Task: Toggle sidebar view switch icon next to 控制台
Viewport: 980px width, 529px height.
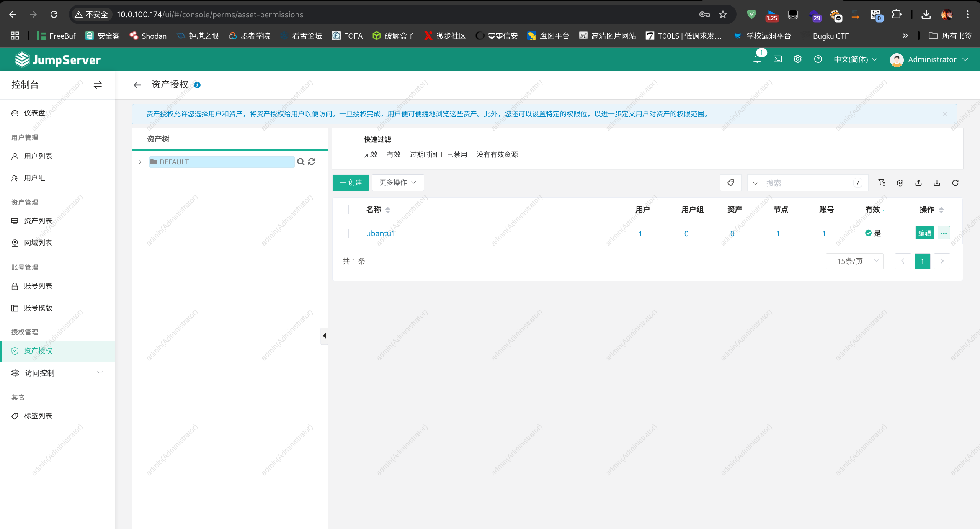Action: coord(98,85)
